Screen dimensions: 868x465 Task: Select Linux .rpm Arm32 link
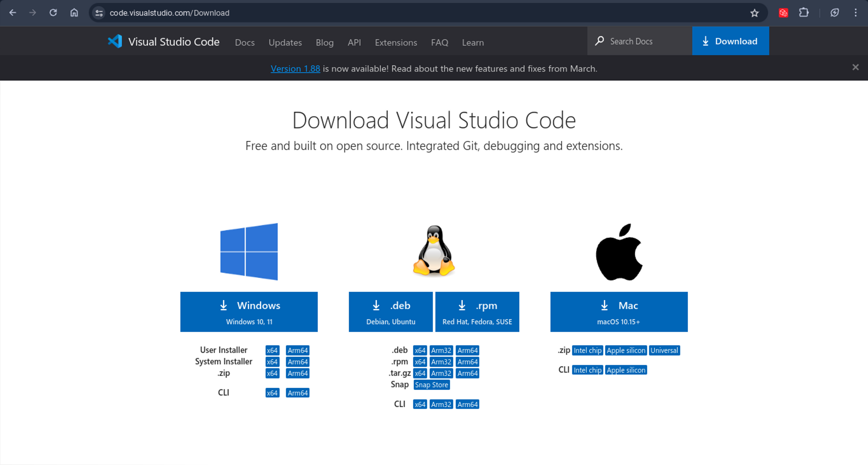point(441,362)
